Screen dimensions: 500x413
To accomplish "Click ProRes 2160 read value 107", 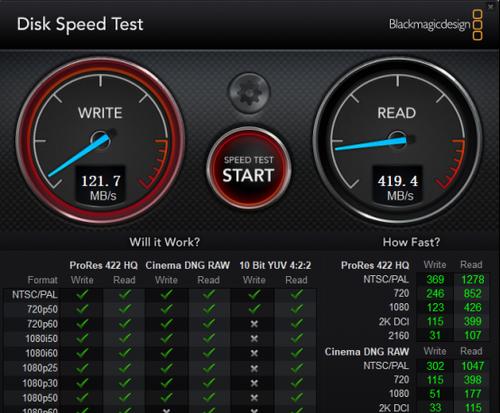I will click(x=473, y=335).
